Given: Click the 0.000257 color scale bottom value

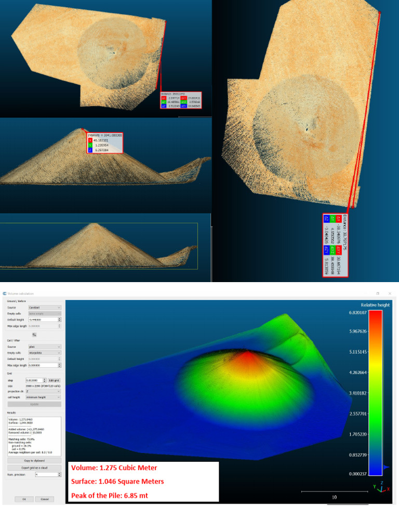Looking at the screenshot, I should coord(358,474).
